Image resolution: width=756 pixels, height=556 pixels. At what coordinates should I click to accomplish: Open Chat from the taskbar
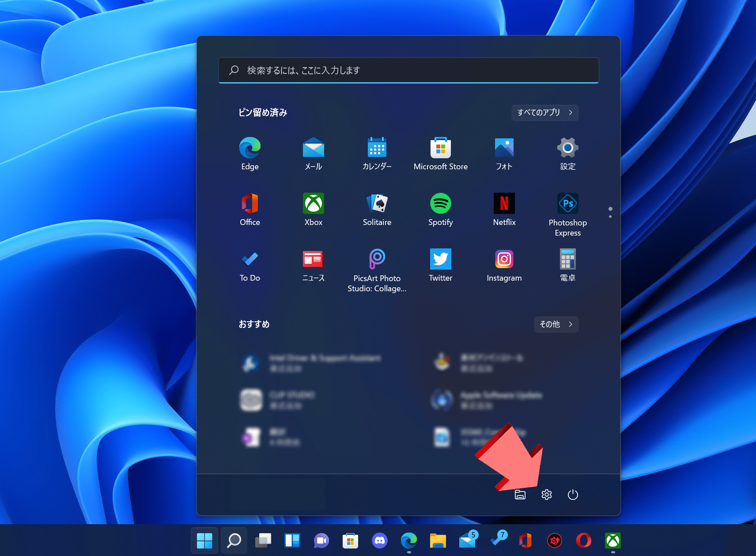click(x=321, y=540)
